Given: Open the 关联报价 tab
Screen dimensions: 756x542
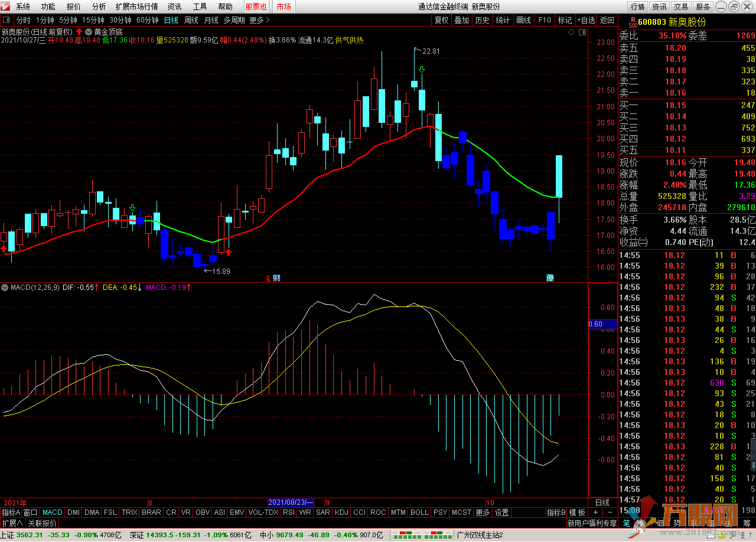Looking at the screenshot, I should pyautogui.click(x=43, y=523).
